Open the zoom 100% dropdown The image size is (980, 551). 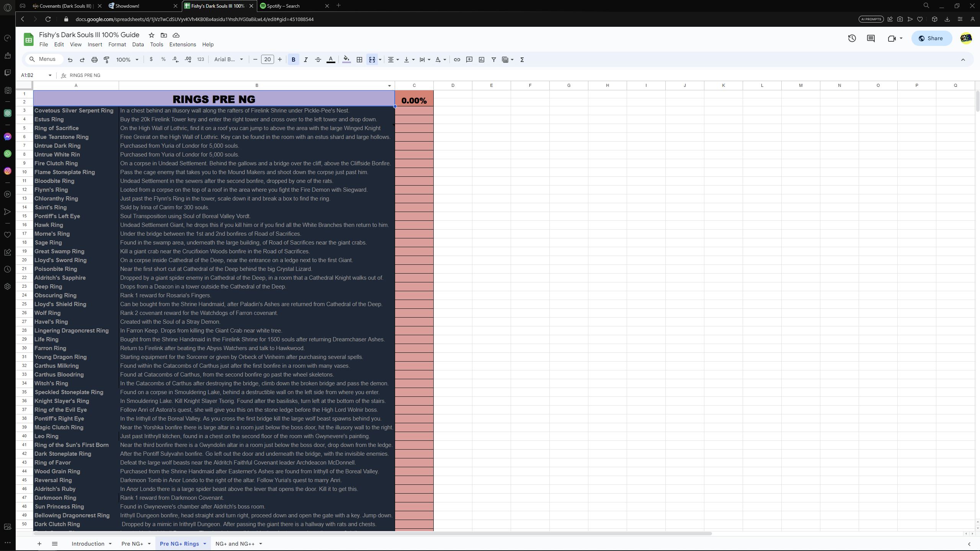pyautogui.click(x=127, y=60)
